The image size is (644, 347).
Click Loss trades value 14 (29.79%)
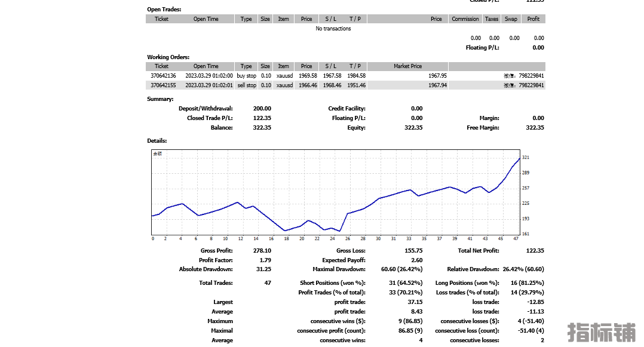click(528, 293)
